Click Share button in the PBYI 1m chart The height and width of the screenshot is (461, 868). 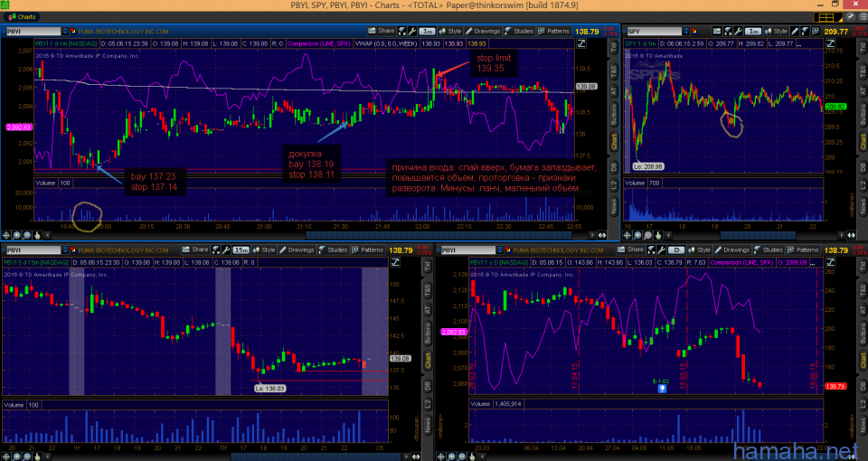coord(381,31)
